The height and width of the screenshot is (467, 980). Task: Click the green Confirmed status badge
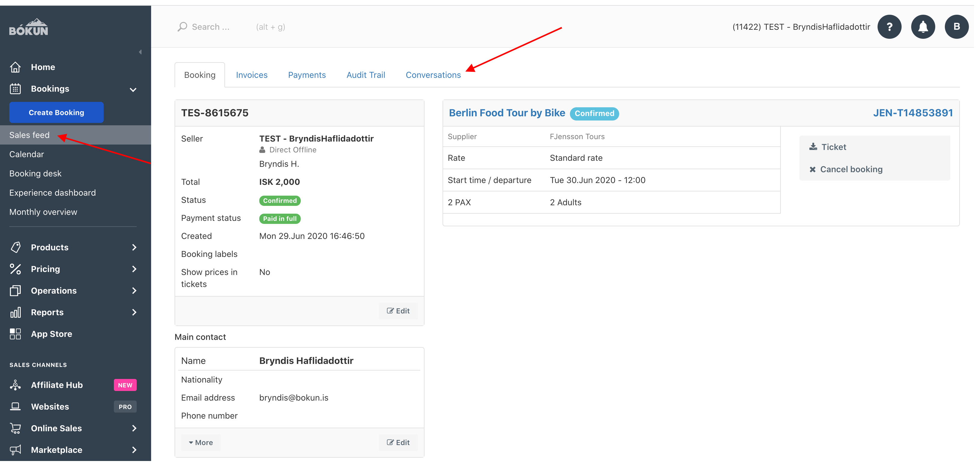coord(280,200)
